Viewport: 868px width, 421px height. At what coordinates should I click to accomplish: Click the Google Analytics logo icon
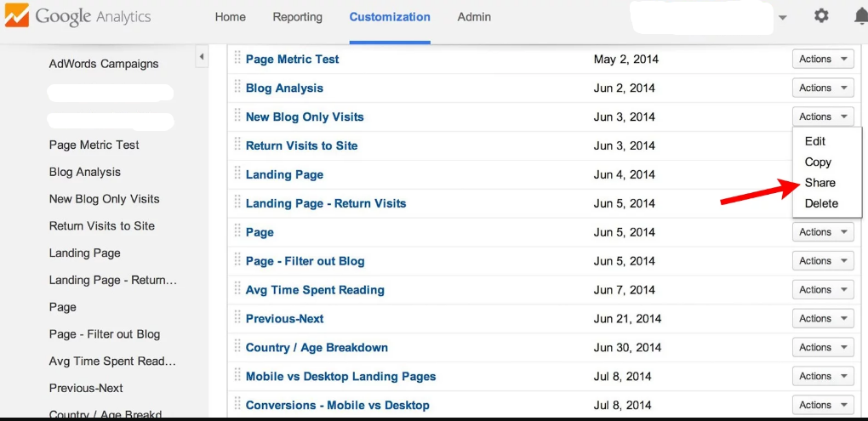click(17, 16)
